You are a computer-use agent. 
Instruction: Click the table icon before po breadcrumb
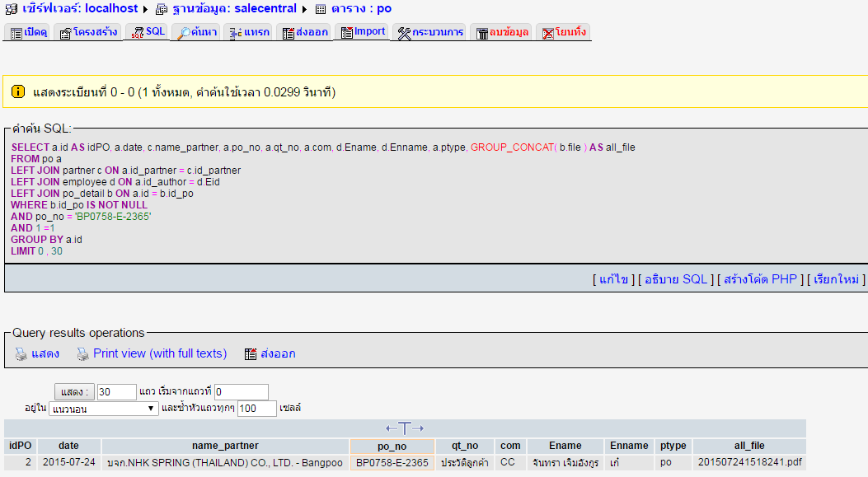[321, 9]
